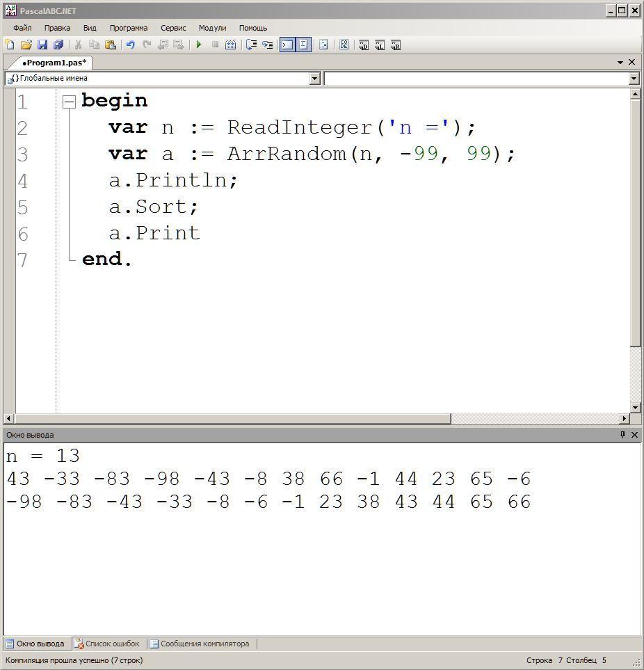The height and width of the screenshot is (670, 644).
Task: Pin the Окно вывода panel
Action: point(622,435)
